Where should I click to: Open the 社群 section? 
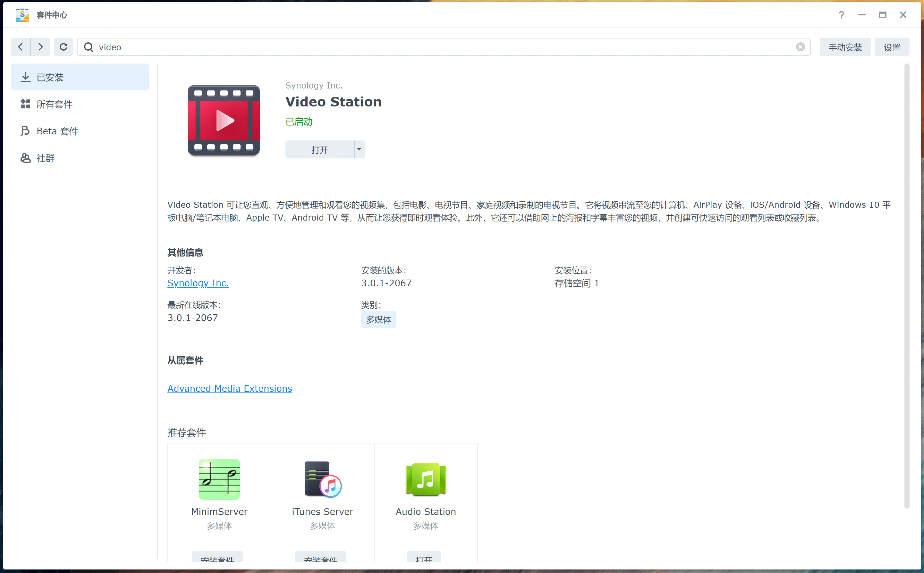[x=80, y=158]
